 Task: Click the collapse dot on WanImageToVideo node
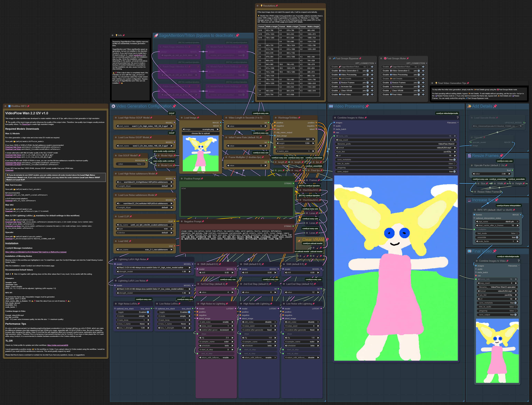pos(276,118)
